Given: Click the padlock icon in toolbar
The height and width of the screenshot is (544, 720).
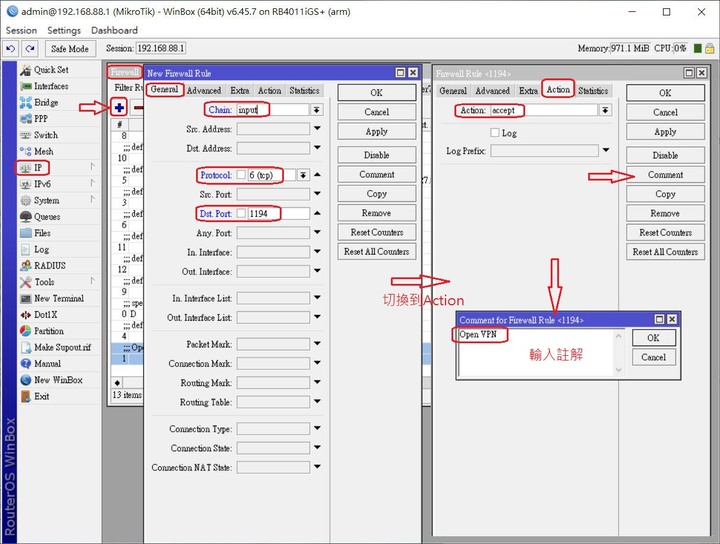Looking at the screenshot, I should [x=709, y=48].
